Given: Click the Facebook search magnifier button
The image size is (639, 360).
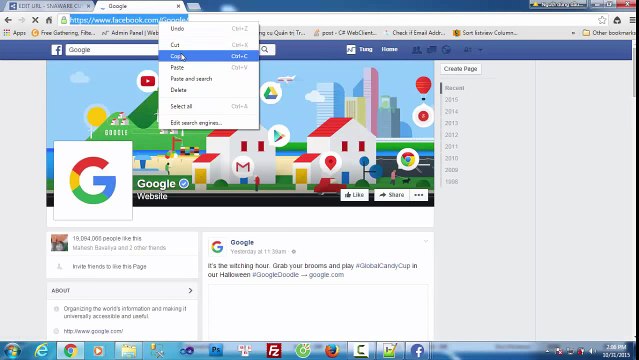Looking at the screenshot, I should click(265, 49).
